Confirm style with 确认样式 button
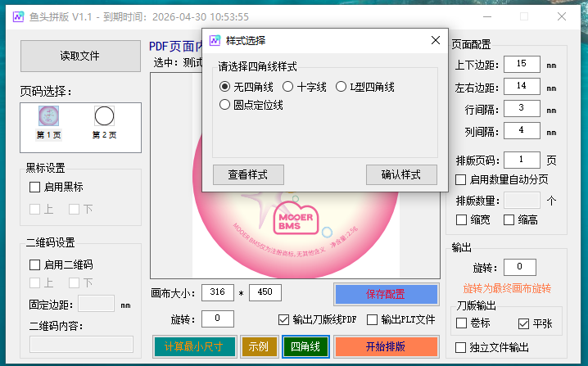This screenshot has height=366, width=588. pos(400,174)
